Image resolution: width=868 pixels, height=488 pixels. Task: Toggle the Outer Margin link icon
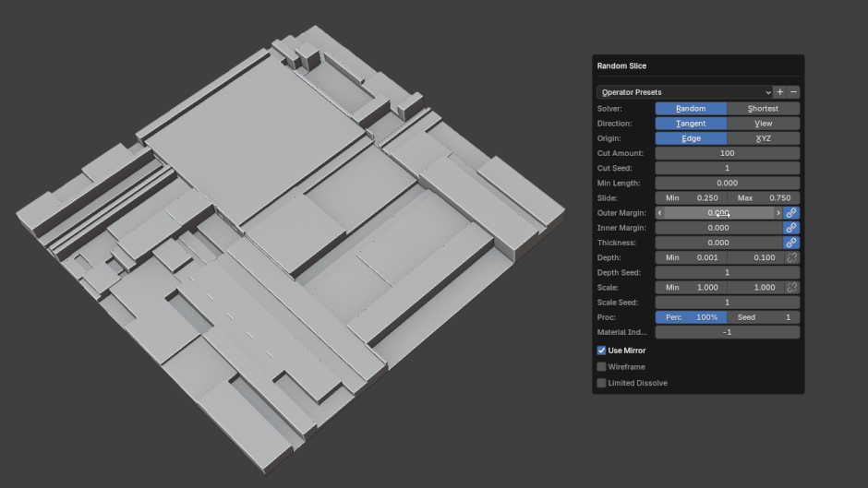point(791,213)
